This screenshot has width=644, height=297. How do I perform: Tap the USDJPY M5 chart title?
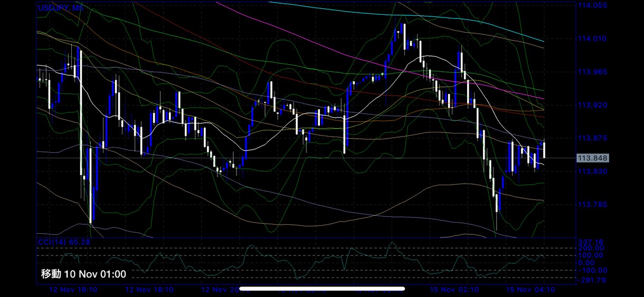pyautogui.click(x=61, y=8)
